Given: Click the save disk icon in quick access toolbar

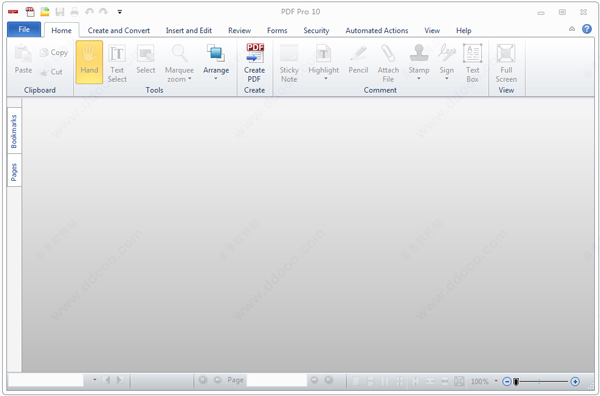Looking at the screenshot, I should point(60,12).
